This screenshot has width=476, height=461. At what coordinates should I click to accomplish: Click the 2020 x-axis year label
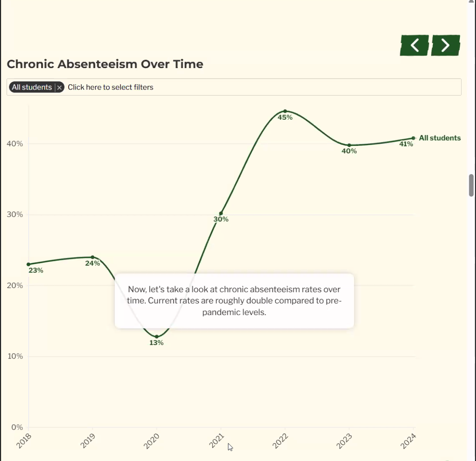[x=152, y=441]
